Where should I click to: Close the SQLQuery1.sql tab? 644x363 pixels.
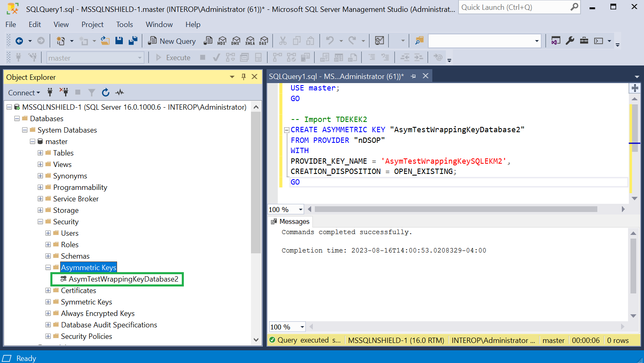tap(426, 76)
